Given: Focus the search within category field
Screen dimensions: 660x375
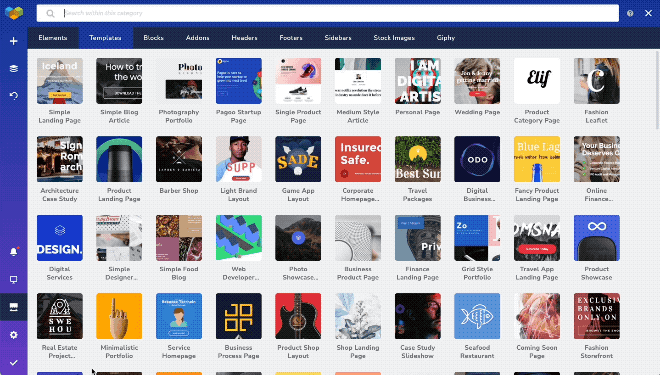Looking at the screenshot, I should [x=327, y=13].
